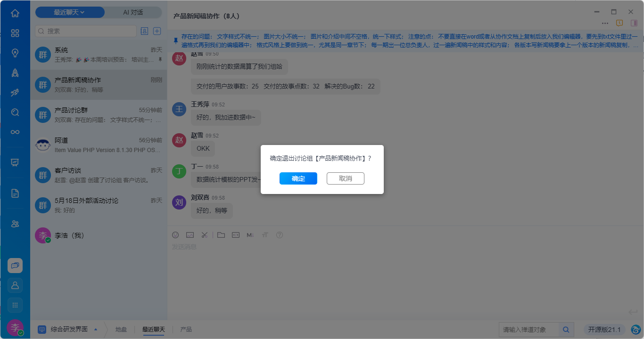This screenshot has width=644, height=339.
Task: Expand the 综合研发界面 selector
Action: (x=69, y=330)
